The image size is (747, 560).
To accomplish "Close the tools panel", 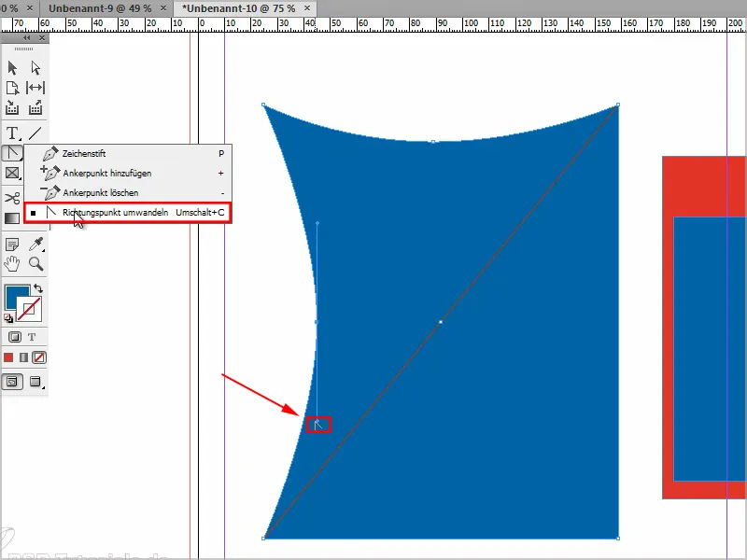I will point(42,37).
